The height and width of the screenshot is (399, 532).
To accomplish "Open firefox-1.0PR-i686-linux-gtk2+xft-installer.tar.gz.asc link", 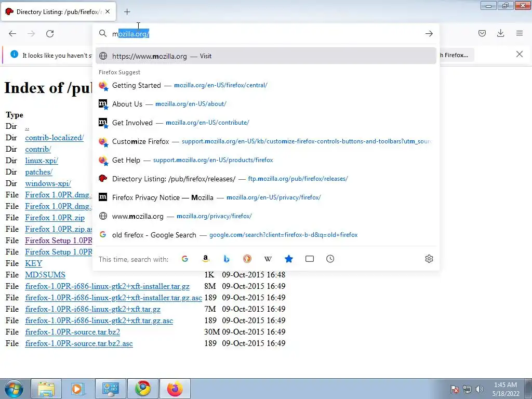I will 114,298.
